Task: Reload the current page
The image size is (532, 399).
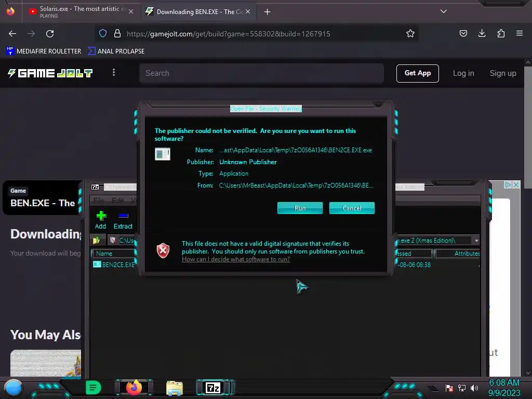Action: (x=50, y=34)
